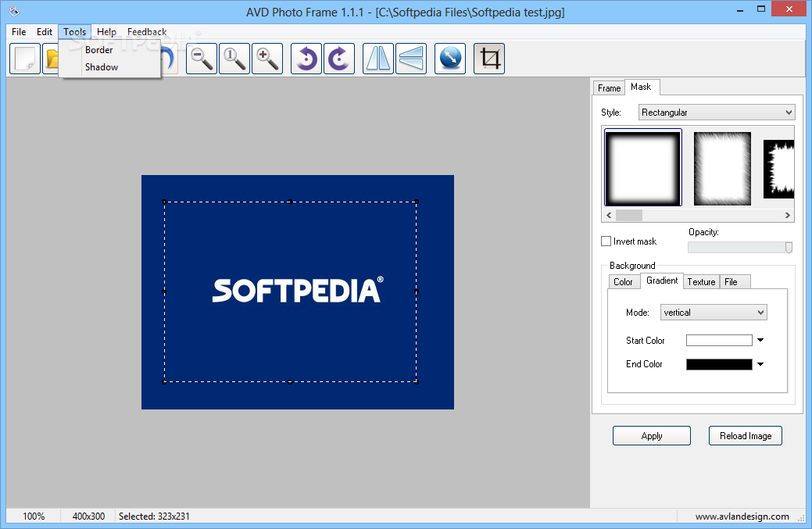The image size is (812, 529).
Task: Select the Crop tool icon
Action: click(x=489, y=59)
